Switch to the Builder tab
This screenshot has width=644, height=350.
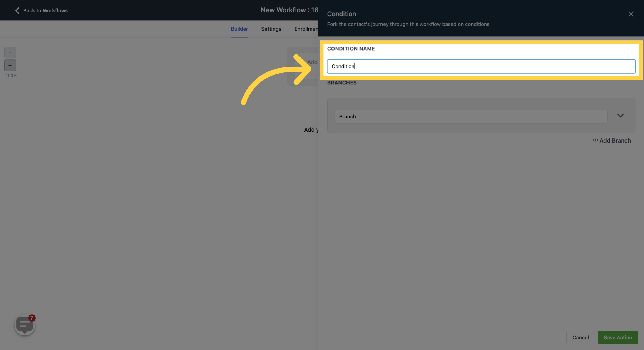(239, 29)
